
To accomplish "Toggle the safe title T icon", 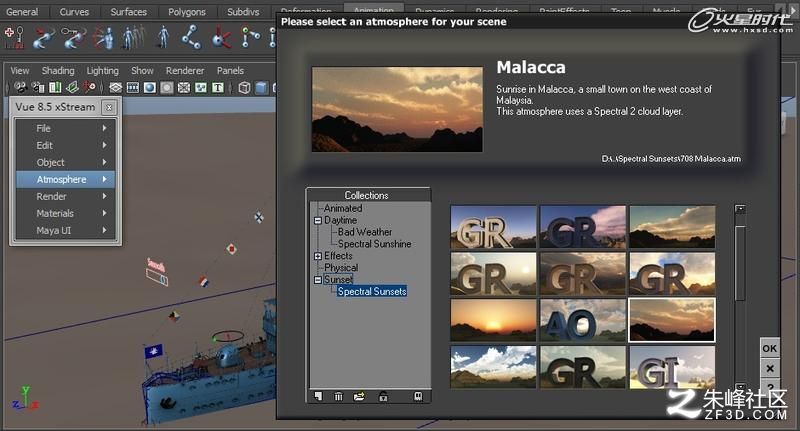I will 218,88.
